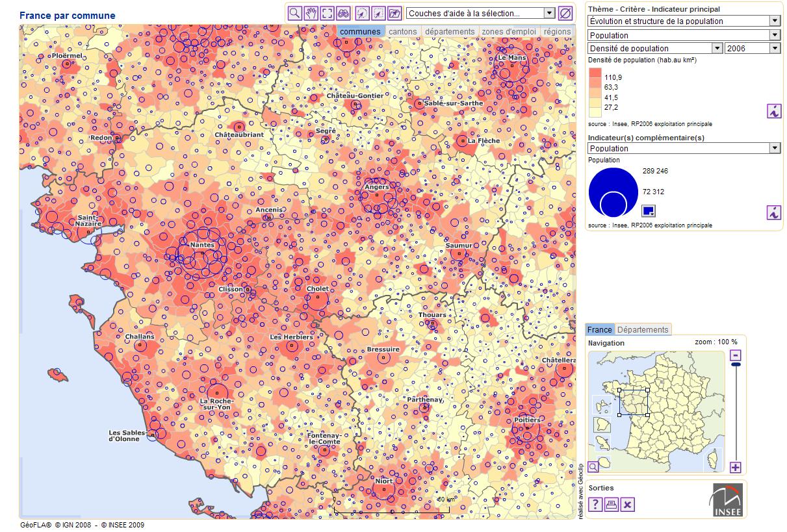Clear selection with the empty-set icon

[566, 12]
